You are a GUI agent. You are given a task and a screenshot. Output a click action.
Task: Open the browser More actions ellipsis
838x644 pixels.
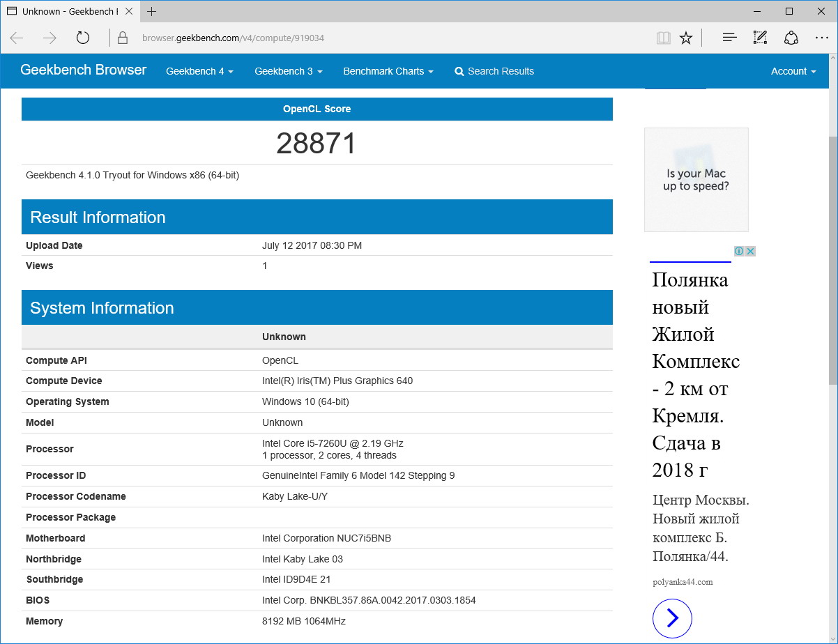(822, 38)
